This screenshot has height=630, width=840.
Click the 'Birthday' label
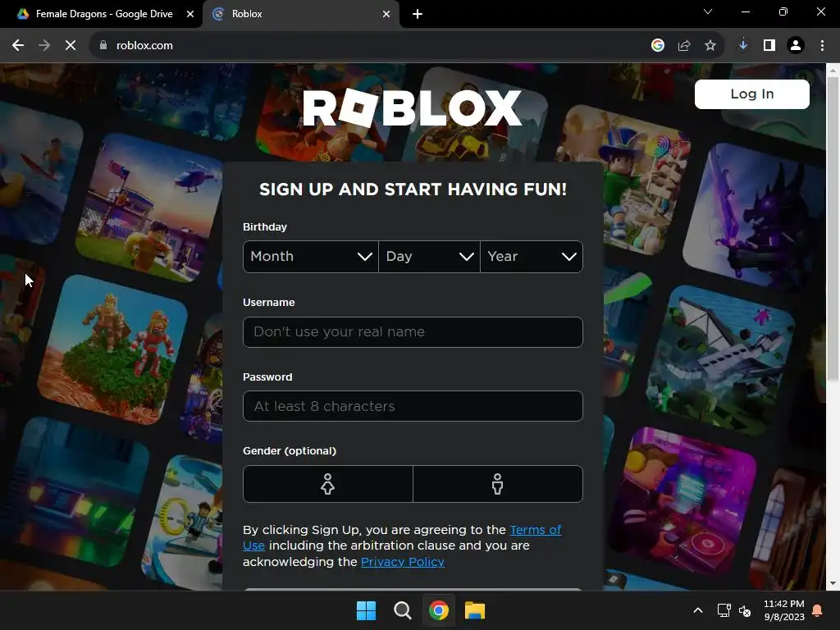tap(265, 227)
